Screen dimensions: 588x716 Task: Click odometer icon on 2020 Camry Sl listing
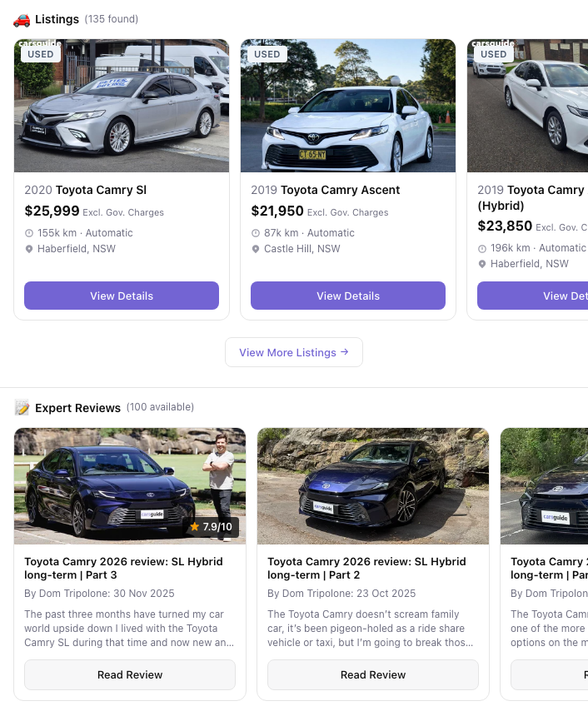[29, 233]
